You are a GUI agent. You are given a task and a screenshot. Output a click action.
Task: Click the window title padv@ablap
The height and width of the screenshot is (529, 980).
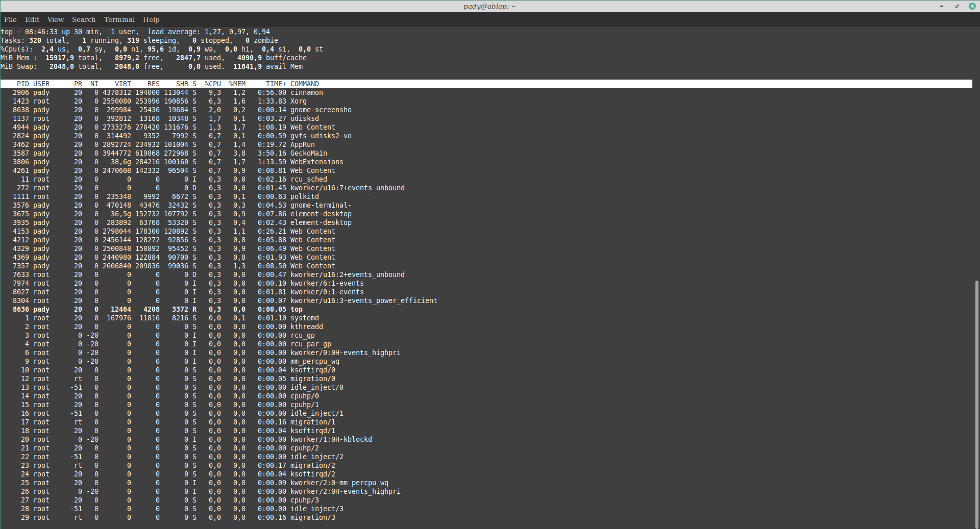490,6
